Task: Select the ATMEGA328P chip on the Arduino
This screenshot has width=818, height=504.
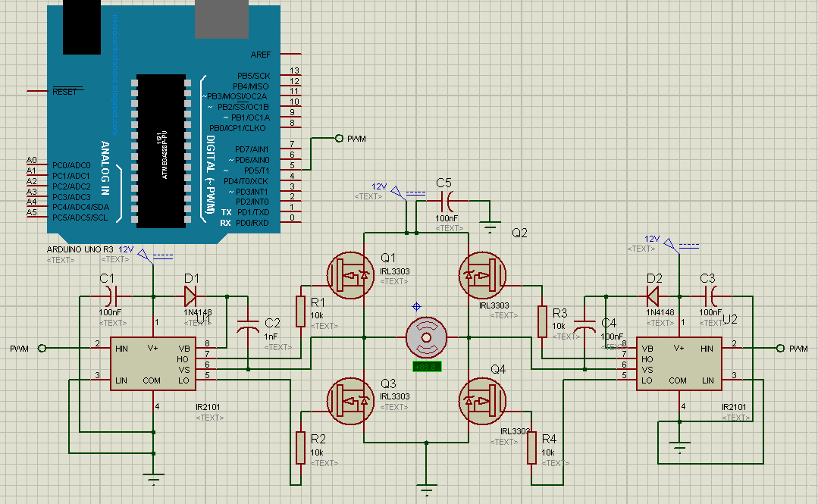Action: click(161, 151)
